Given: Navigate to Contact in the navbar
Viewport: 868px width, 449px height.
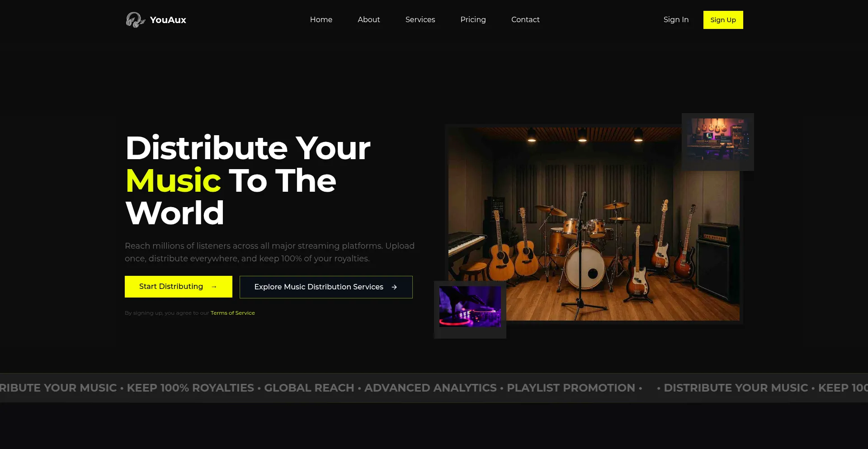Looking at the screenshot, I should point(525,19).
